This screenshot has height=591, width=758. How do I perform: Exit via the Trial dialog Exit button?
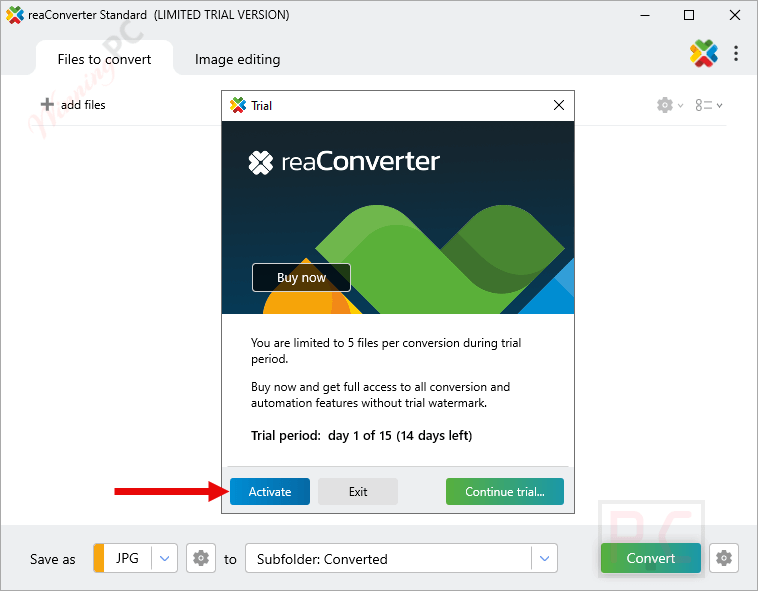[x=358, y=491]
